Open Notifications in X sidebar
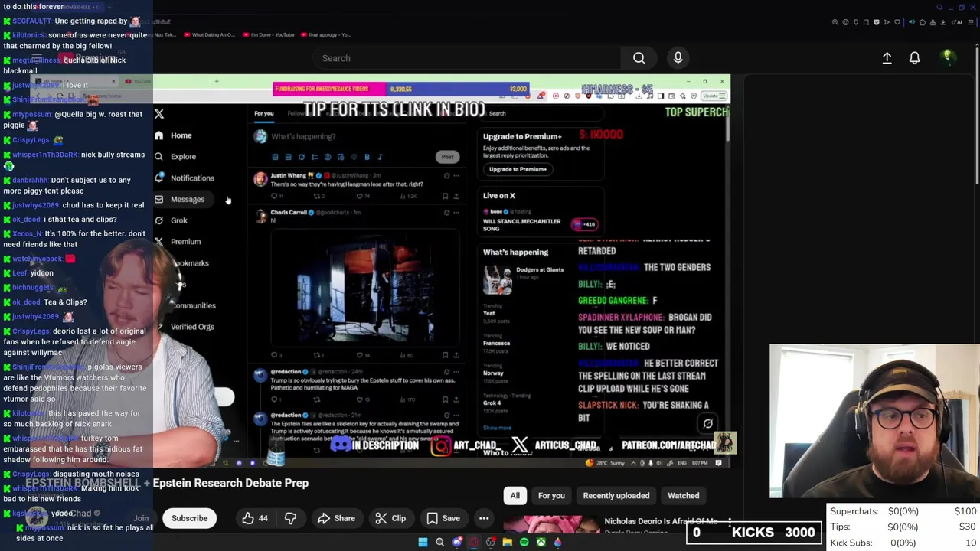The image size is (980, 551). (185, 178)
